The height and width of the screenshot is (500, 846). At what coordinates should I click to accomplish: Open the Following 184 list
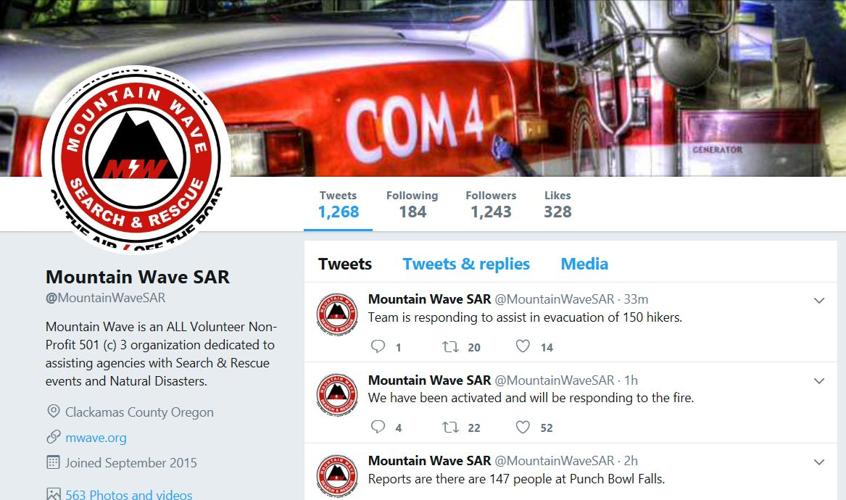412,204
